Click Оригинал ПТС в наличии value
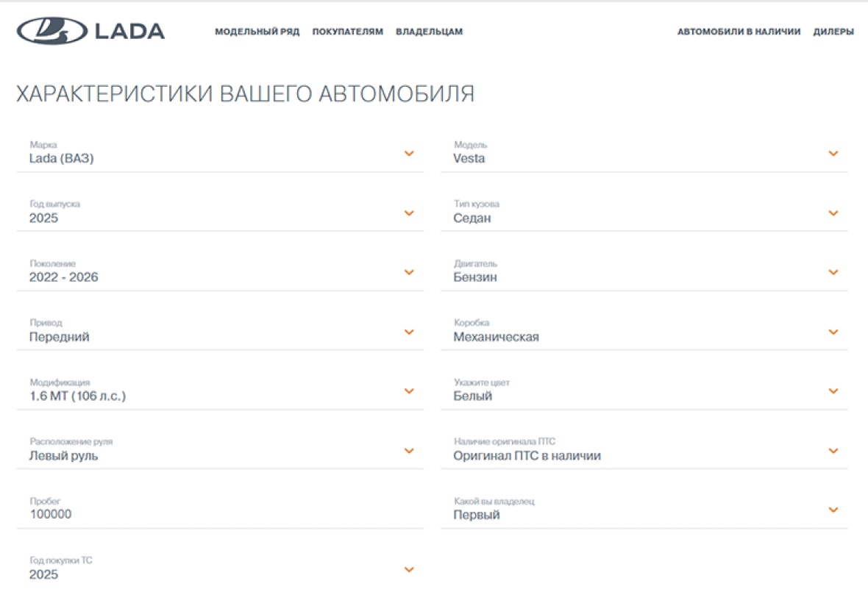This screenshot has width=868, height=592. 527,456
